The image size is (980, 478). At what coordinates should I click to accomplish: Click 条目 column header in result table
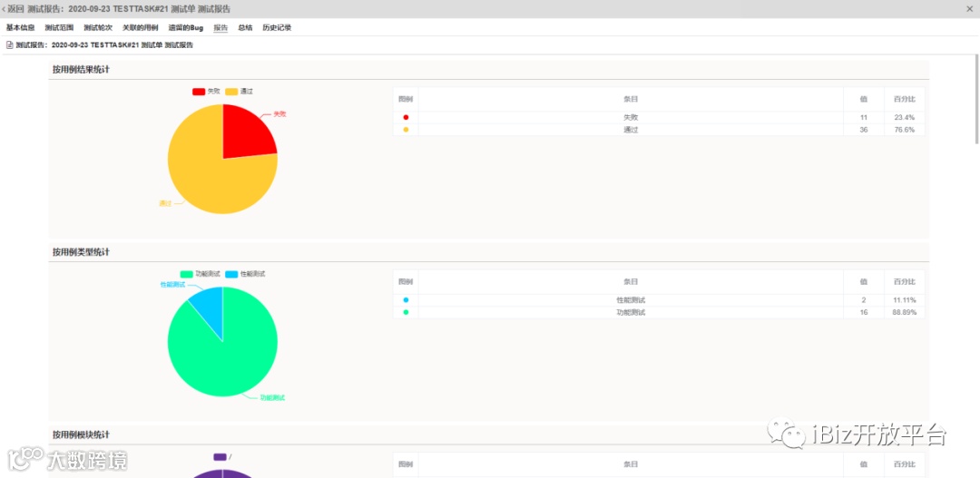click(x=631, y=99)
